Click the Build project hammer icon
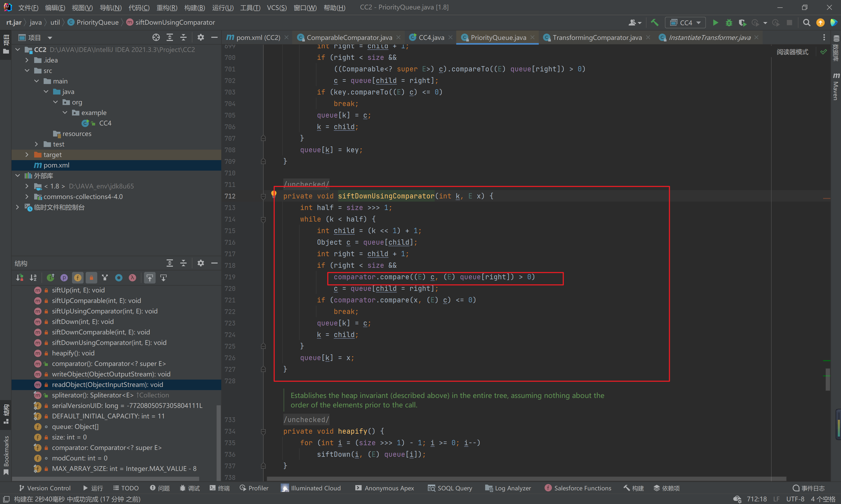This screenshot has height=504, width=841. point(654,22)
